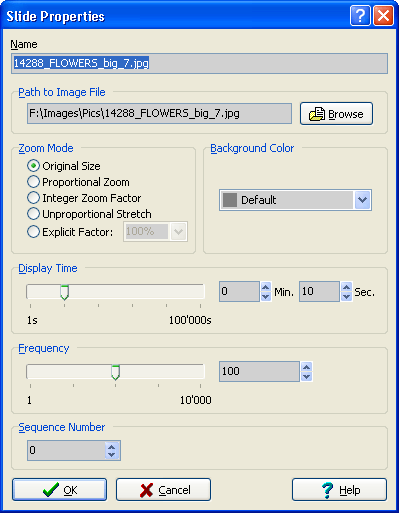Viewport: 399px width, 513px height.
Task: Increase the seconds value with up arrow
Action: [346, 287]
